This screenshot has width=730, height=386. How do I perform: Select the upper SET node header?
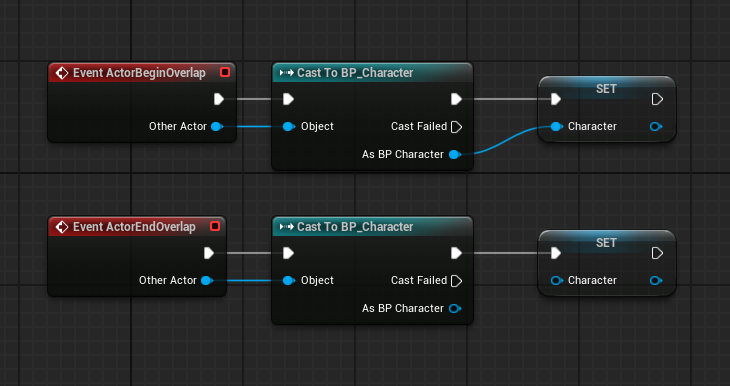(606, 88)
